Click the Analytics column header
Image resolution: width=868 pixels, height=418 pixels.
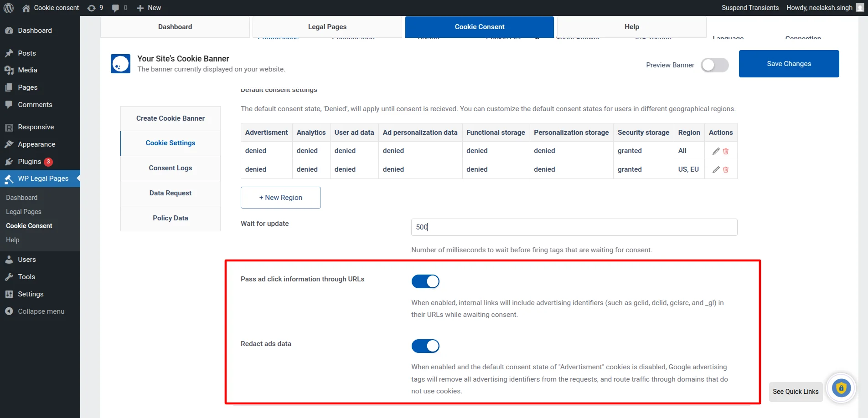tap(311, 133)
